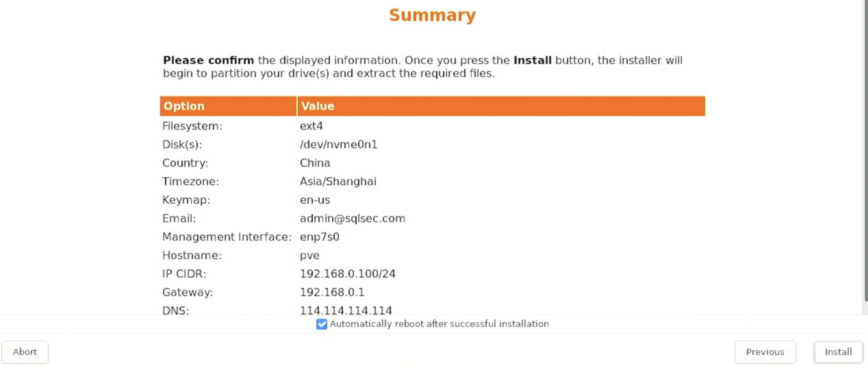Go back with the Previous button
868x369 pixels.
(765, 352)
